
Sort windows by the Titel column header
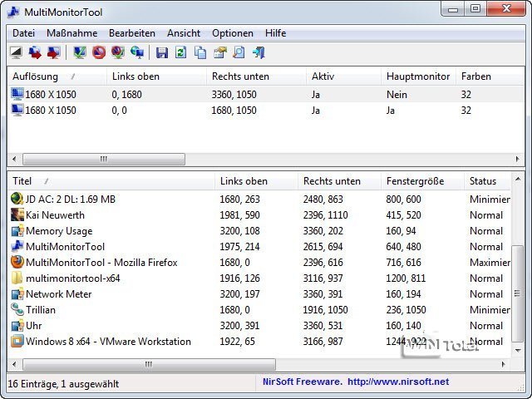tap(22, 180)
